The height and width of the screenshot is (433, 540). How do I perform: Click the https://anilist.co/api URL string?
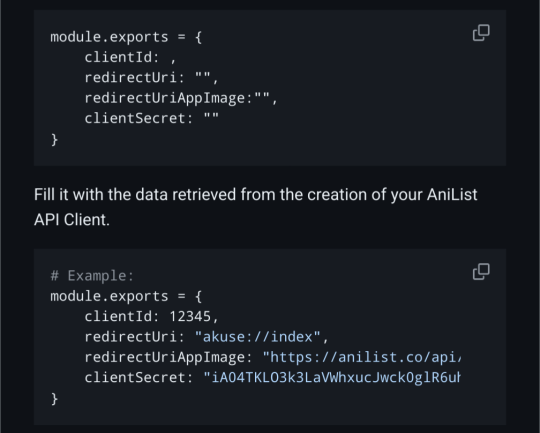[x=362, y=357]
